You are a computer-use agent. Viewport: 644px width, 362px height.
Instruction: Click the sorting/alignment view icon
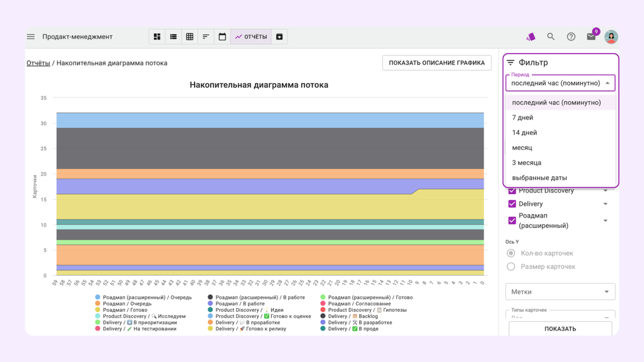coord(206,36)
